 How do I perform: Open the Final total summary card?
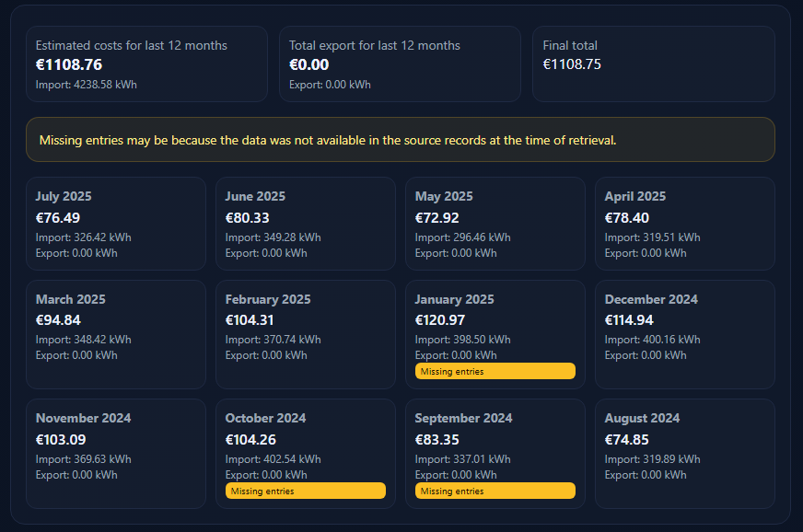(x=653, y=64)
